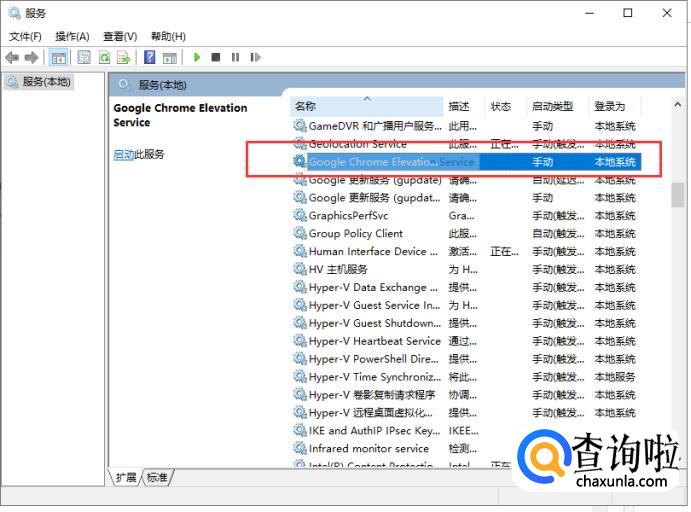Stop the service with the square icon
The width and height of the screenshot is (691, 512).
[215, 57]
